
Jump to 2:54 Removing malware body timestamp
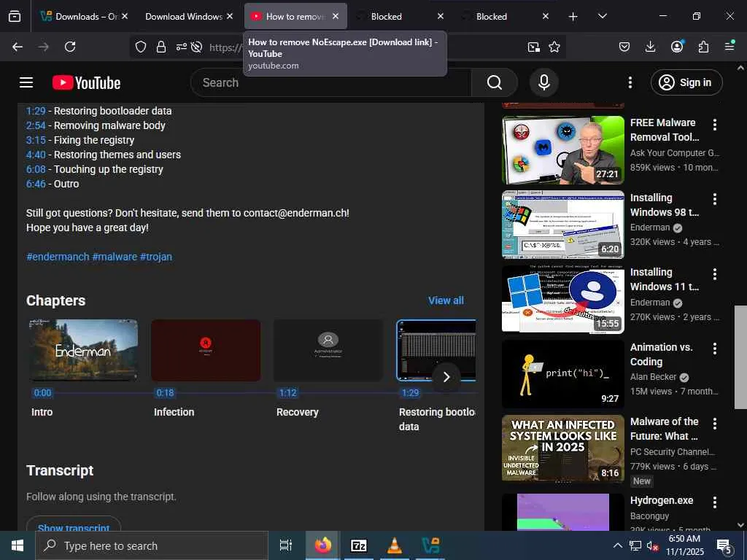coord(35,125)
